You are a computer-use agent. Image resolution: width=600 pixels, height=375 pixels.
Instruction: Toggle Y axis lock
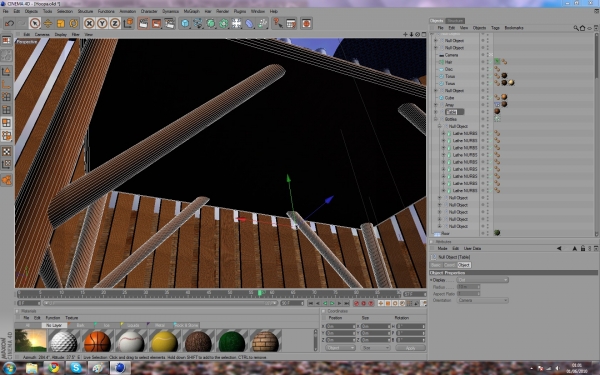click(102, 23)
